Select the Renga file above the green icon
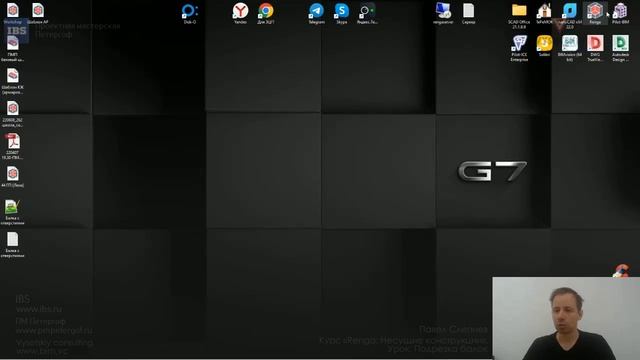 pos(13,174)
